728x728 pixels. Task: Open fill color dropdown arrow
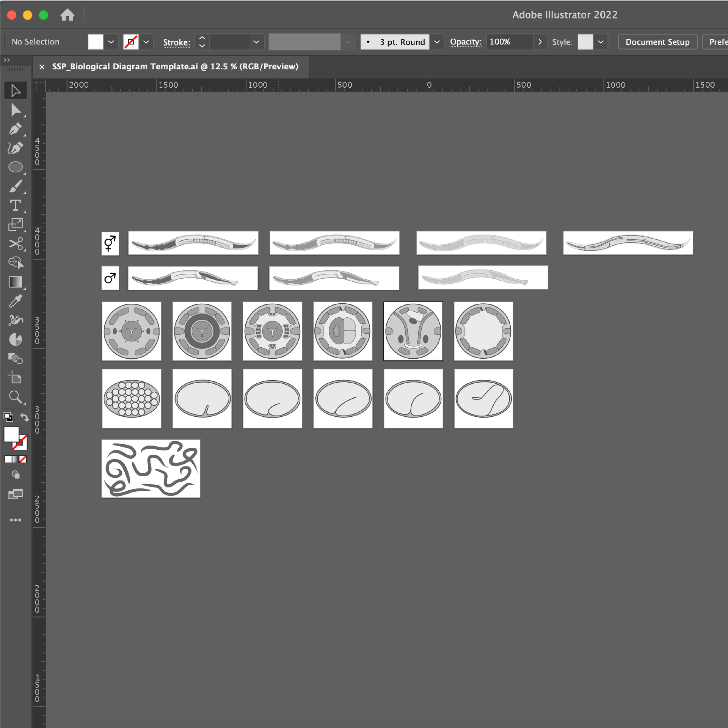tap(111, 42)
